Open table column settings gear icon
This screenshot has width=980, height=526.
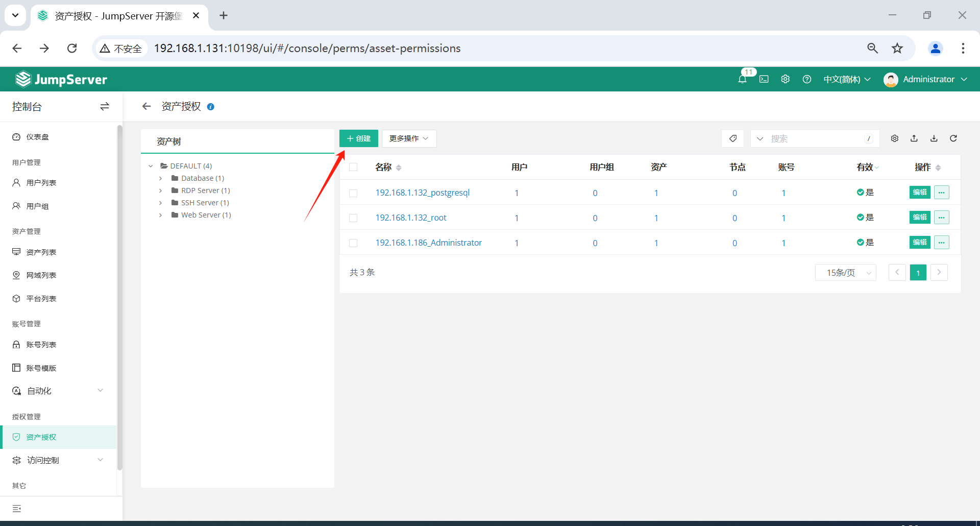(894, 138)
